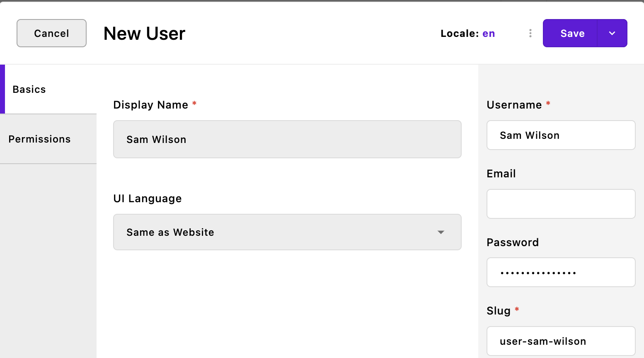Click the New User page title
644x358 pixels.
click(144, 34)
